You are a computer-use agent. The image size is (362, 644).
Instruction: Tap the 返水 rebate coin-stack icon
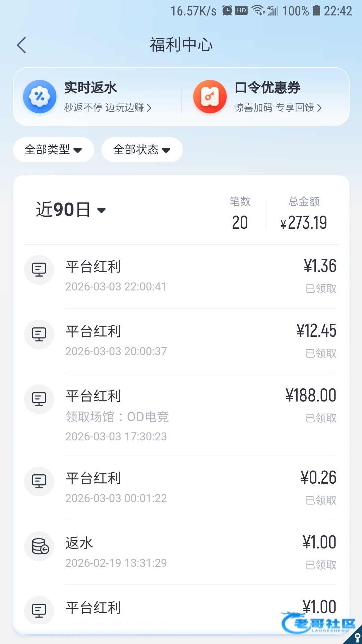click(x=40, y=546)
